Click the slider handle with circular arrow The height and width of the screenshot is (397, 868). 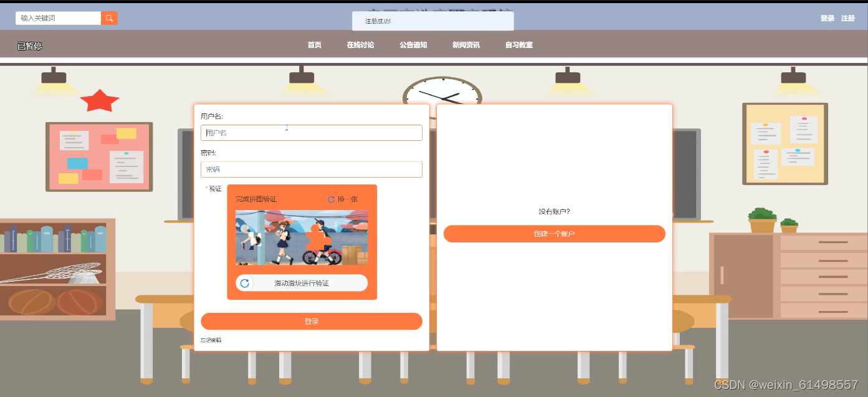coord(245,283)
